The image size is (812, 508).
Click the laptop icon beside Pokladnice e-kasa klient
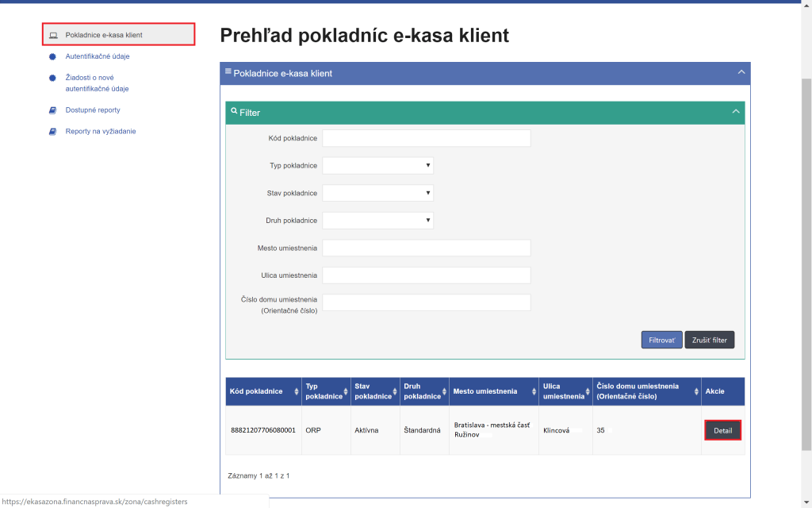pyautogui.click(x=53, y=35)
